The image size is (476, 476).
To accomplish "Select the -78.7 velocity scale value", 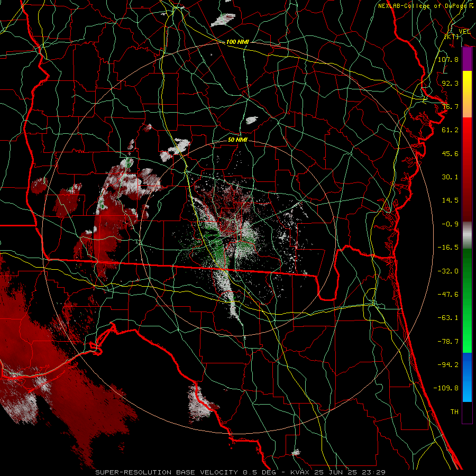I will [448, 342].
